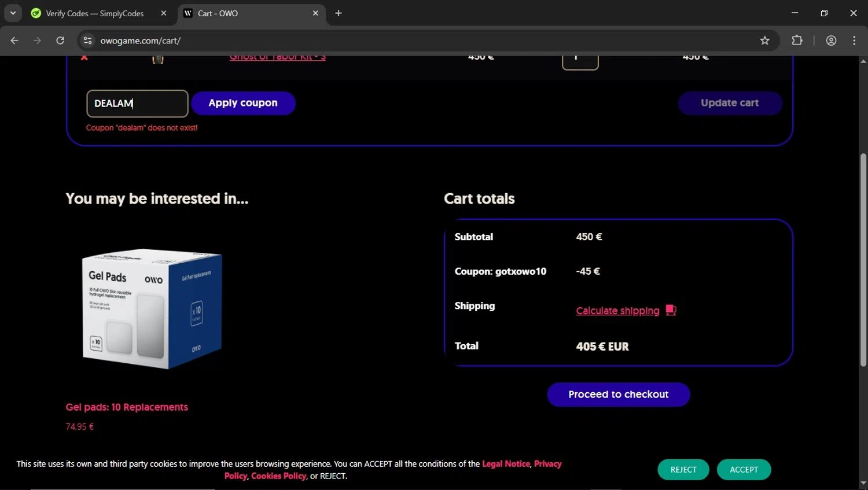
Task: Close the Cart - OWO tab
Action: 315,13
